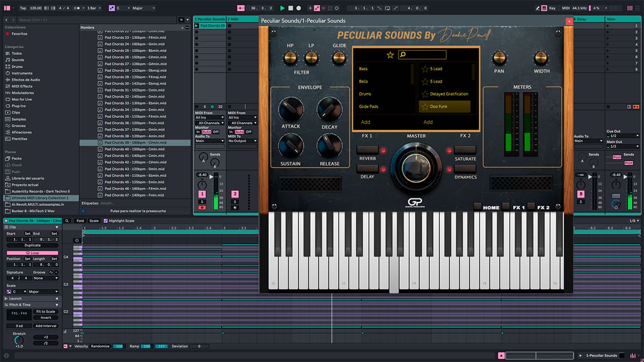This screenshot has width=644, height=362.
Task: Open track 1 All Channels dropdown
Action: click(210, 123)
